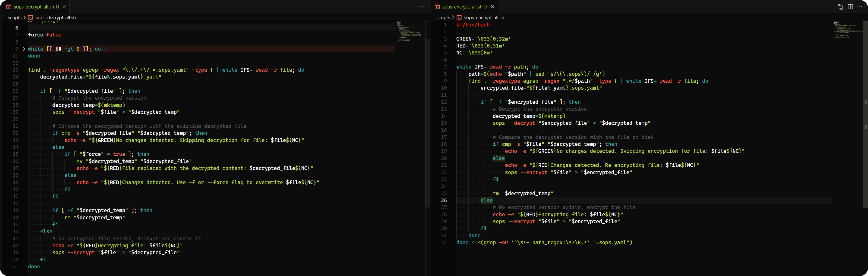Click the right editor minimap preview
868x276 pixels.
(x=847, y=30)
